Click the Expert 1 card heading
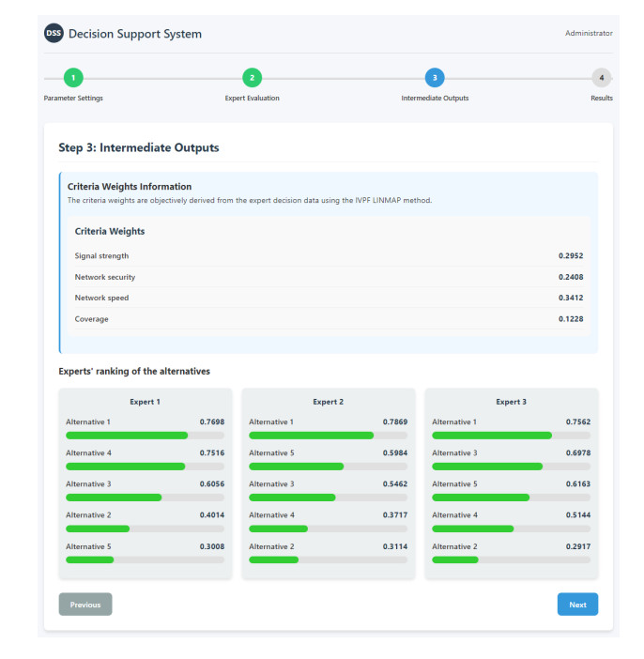The height and width of the screenshot is (659, 644). tap(145, 402)
